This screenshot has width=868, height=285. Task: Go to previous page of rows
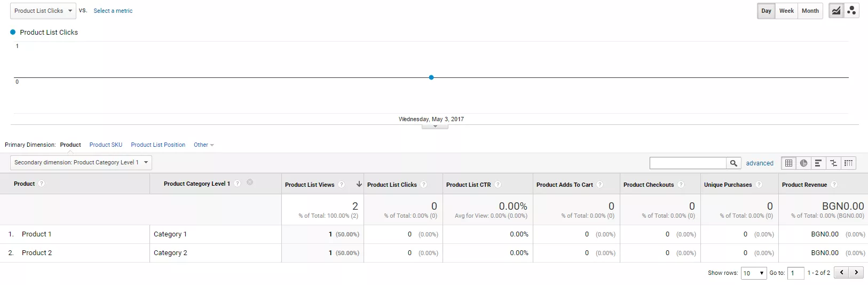point(841,273)
